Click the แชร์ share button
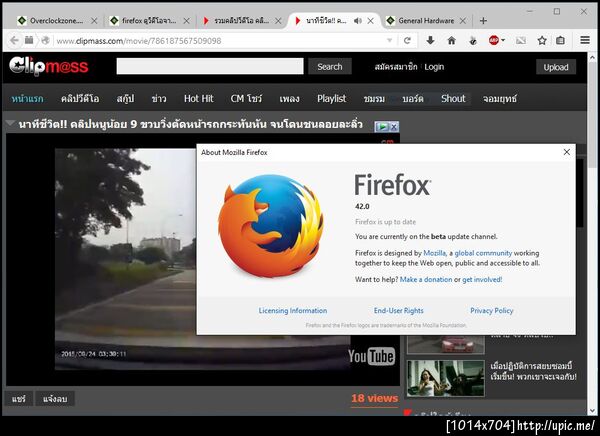 pyautogui.click(x=18, y=399)
